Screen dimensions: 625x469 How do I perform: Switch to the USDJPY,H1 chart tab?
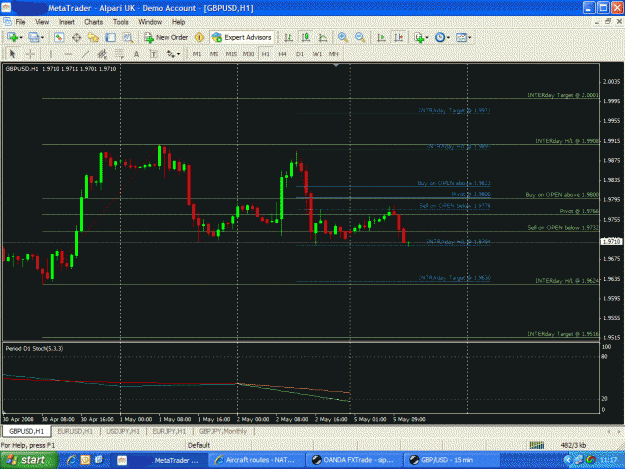123,431
